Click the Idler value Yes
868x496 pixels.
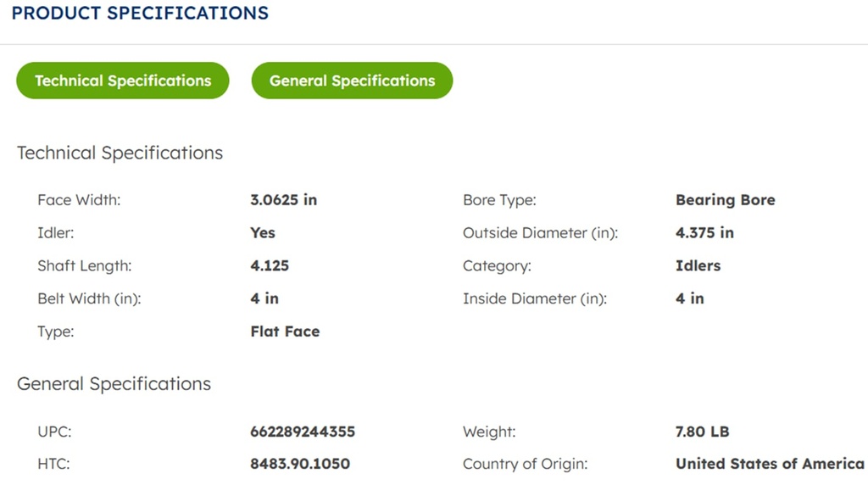(x=263, y=232)
